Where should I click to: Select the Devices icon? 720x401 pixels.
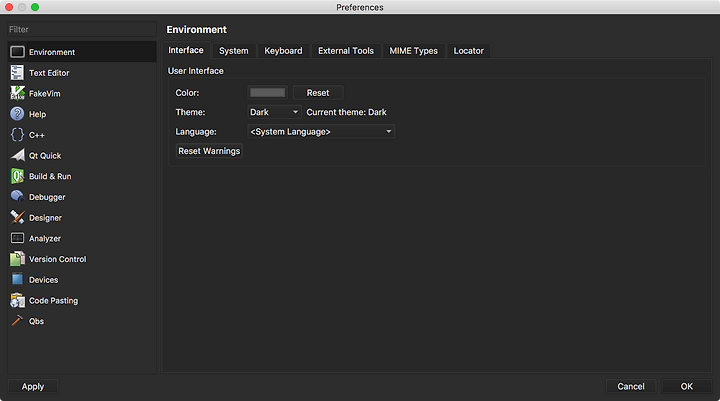[x=17, y=279]
